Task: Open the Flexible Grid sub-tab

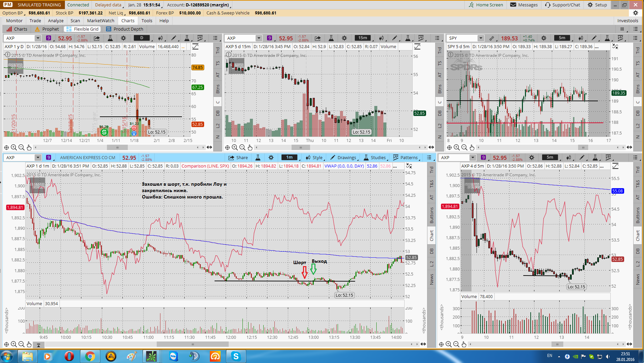Action: pos(82,29)
